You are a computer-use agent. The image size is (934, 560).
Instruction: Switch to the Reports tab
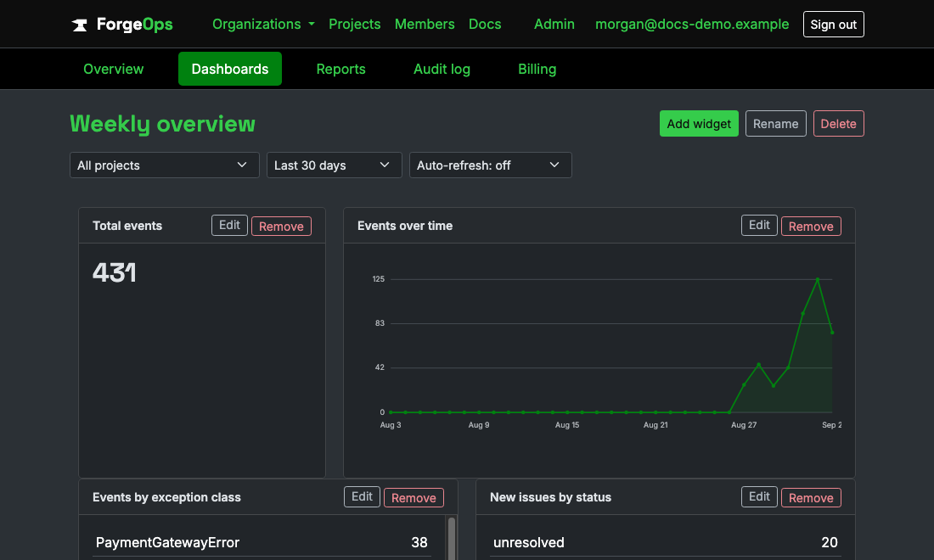click(340, 69)
